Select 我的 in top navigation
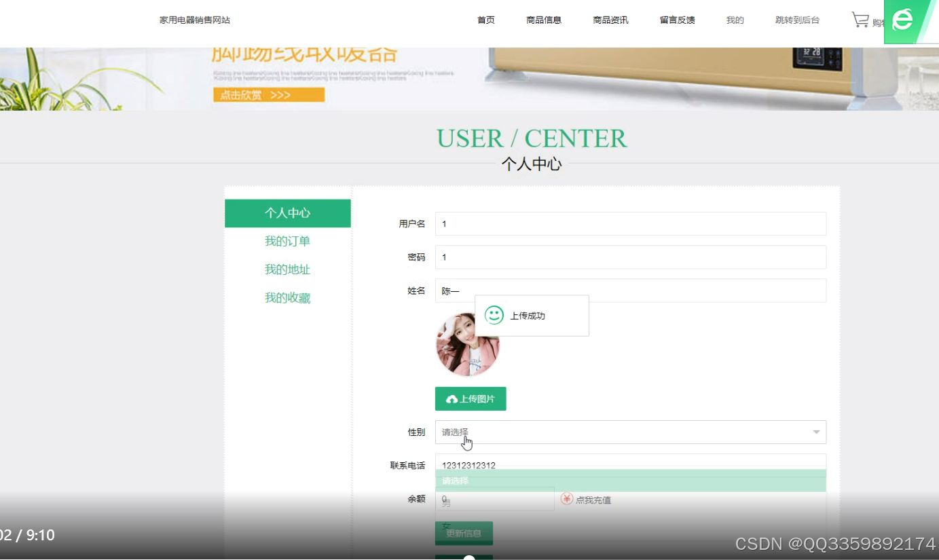This screenshot has height=560, width=939. [x=735, y=20]
